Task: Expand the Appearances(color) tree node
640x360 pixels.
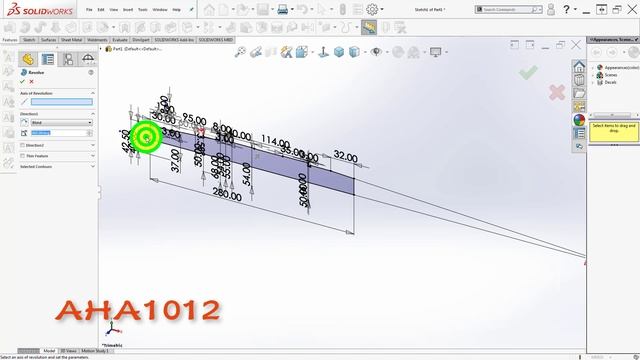Action: 593,67
